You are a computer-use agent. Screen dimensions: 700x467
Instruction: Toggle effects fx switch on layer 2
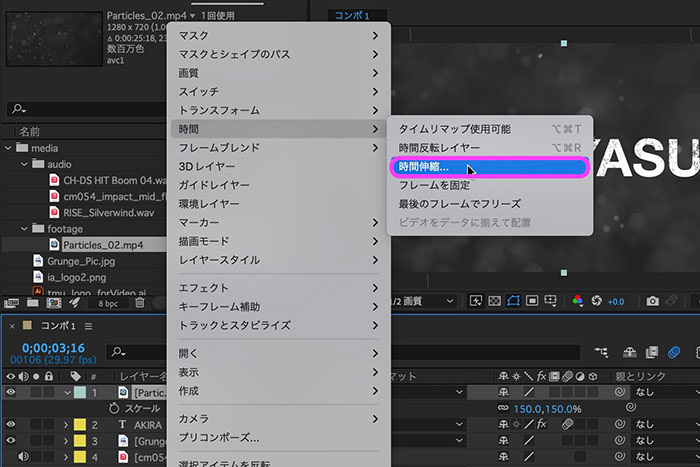pos(542,424)
